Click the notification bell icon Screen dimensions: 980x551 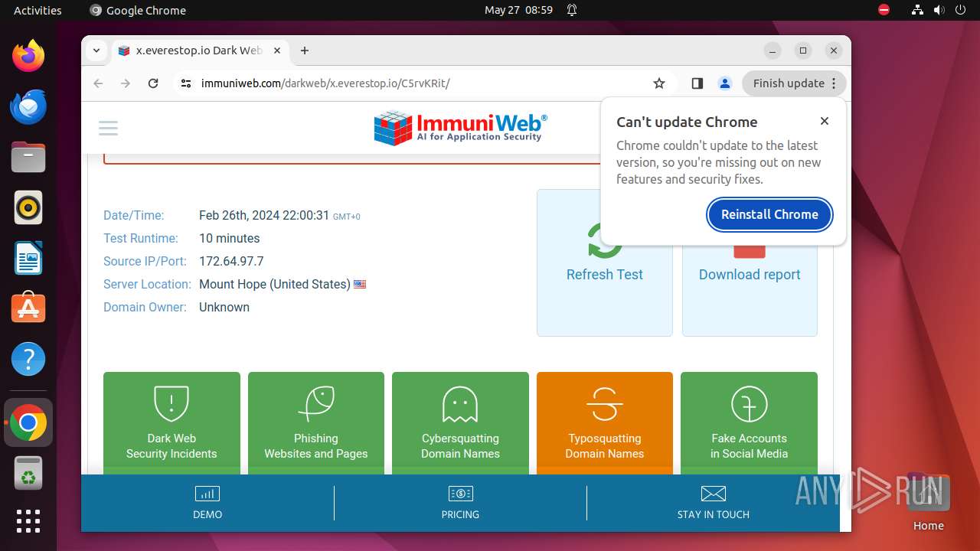572,10
